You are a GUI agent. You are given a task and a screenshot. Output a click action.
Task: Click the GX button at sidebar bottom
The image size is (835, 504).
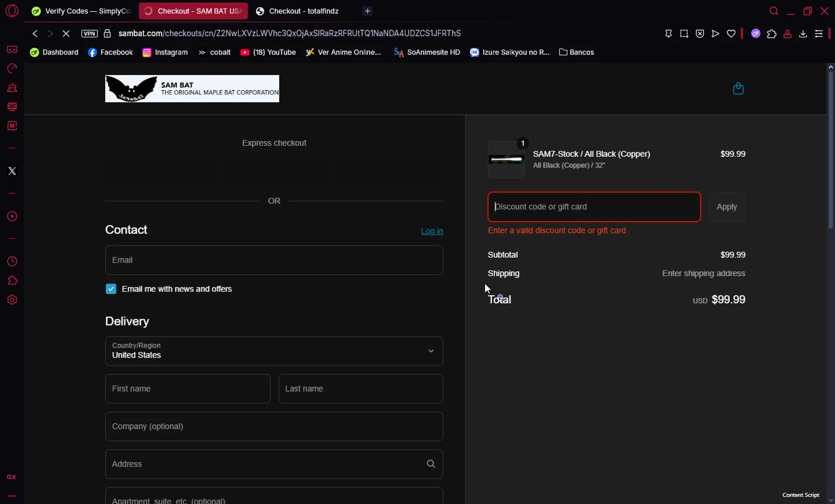12,477
